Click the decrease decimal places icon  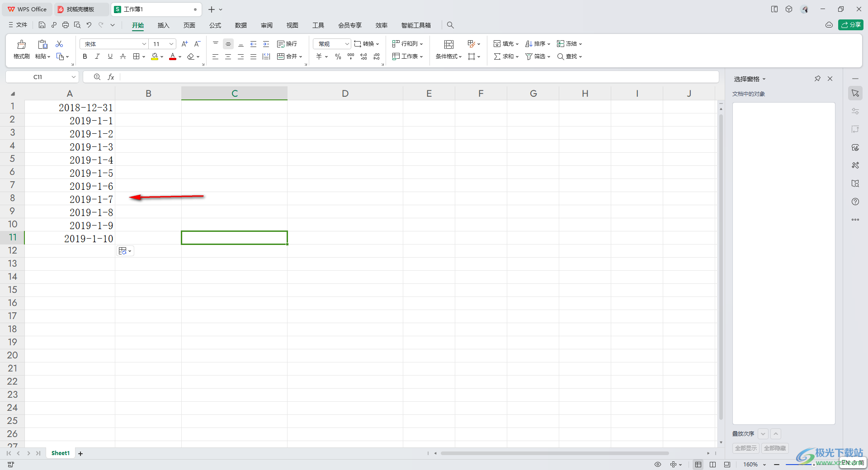click(x=377, y=56)
